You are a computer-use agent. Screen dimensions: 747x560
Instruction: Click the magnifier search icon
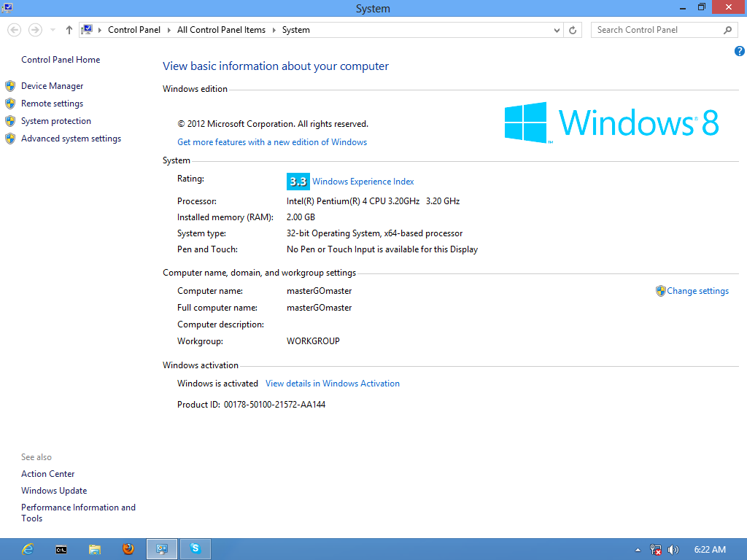click(x=727, y=30)
